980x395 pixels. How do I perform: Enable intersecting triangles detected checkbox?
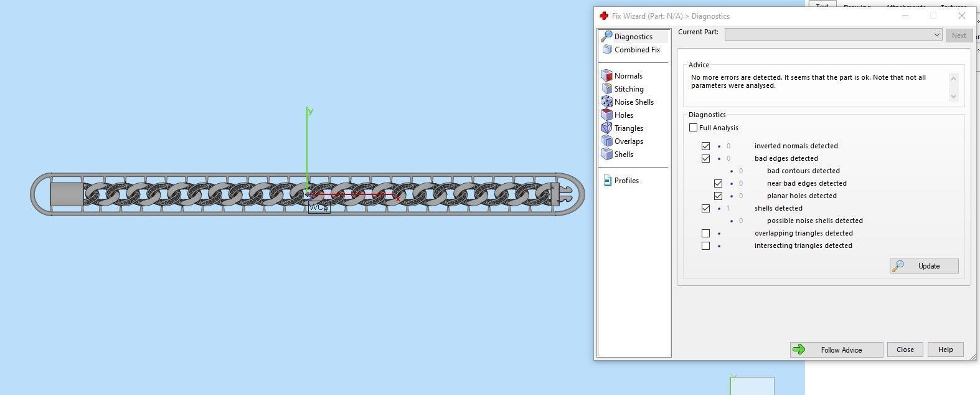pyautogui.click(x=705, y=245)
